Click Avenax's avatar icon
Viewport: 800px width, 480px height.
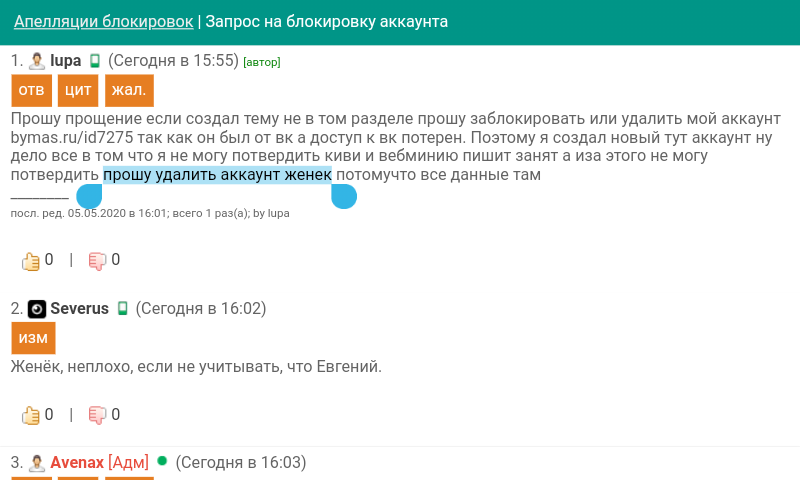tap(37, 463)
